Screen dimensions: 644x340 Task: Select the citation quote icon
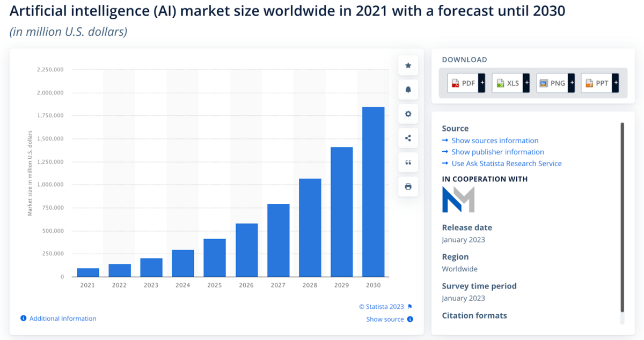point(408,162)
